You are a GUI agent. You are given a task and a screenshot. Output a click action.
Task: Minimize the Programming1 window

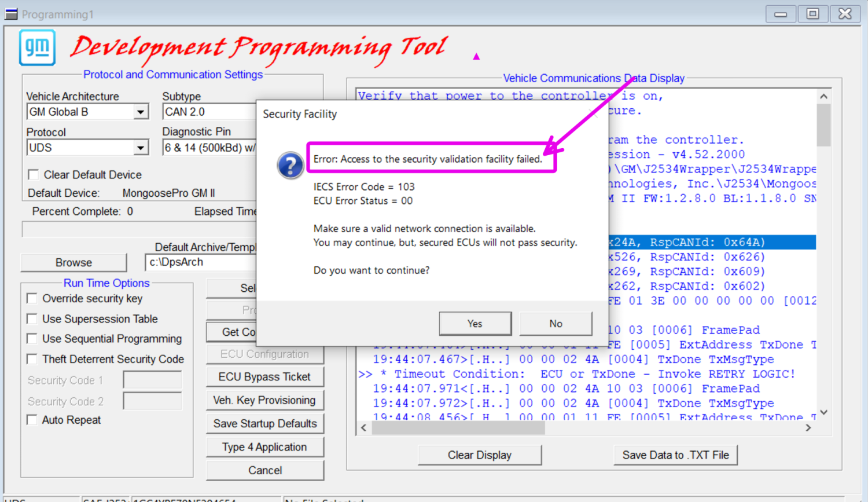tap(781, 14)
